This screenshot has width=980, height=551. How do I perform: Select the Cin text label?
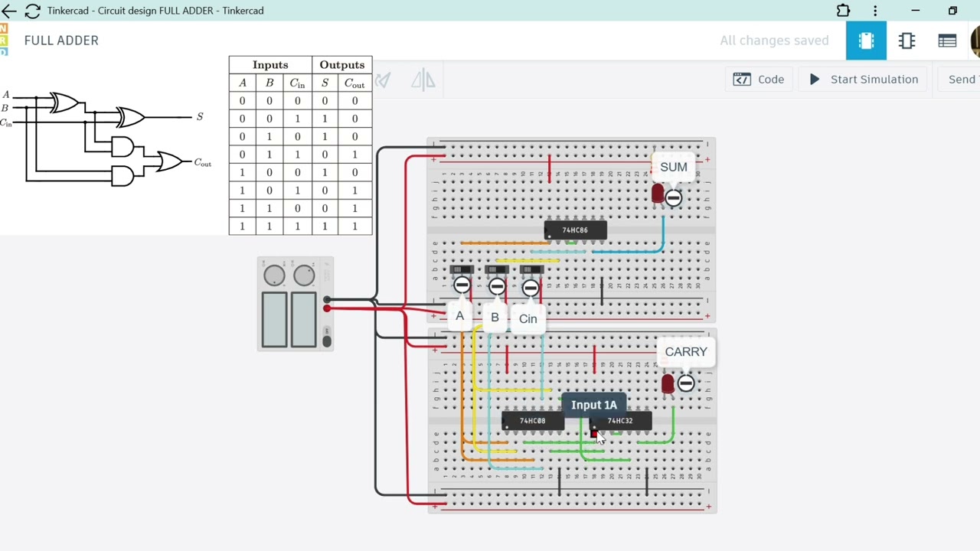click(x=528, y=319)
